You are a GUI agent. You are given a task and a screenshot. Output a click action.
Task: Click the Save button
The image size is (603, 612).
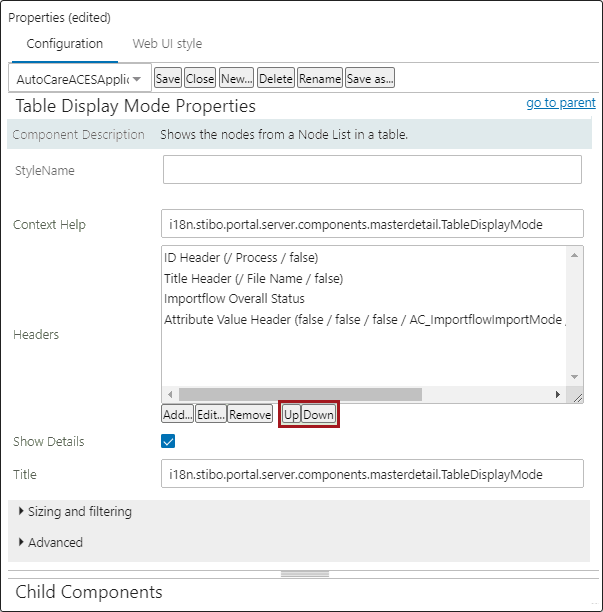point(168,78)
